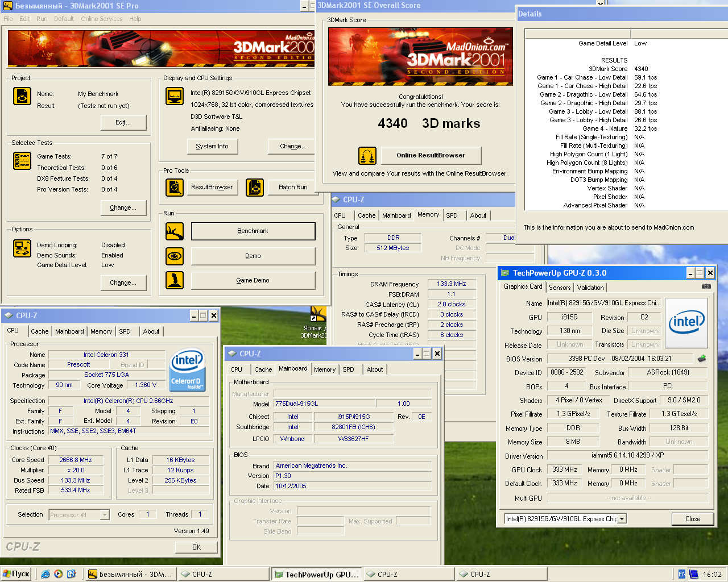Click the Display and CPU Settings monitor icon
728x582 pixels.
(175, 96)
